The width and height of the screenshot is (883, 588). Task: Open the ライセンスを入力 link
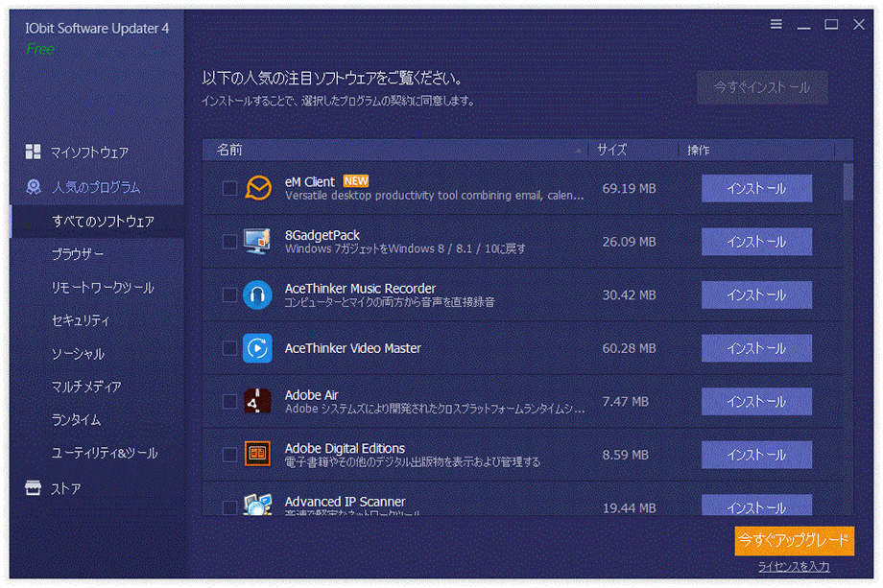[794, 567]
